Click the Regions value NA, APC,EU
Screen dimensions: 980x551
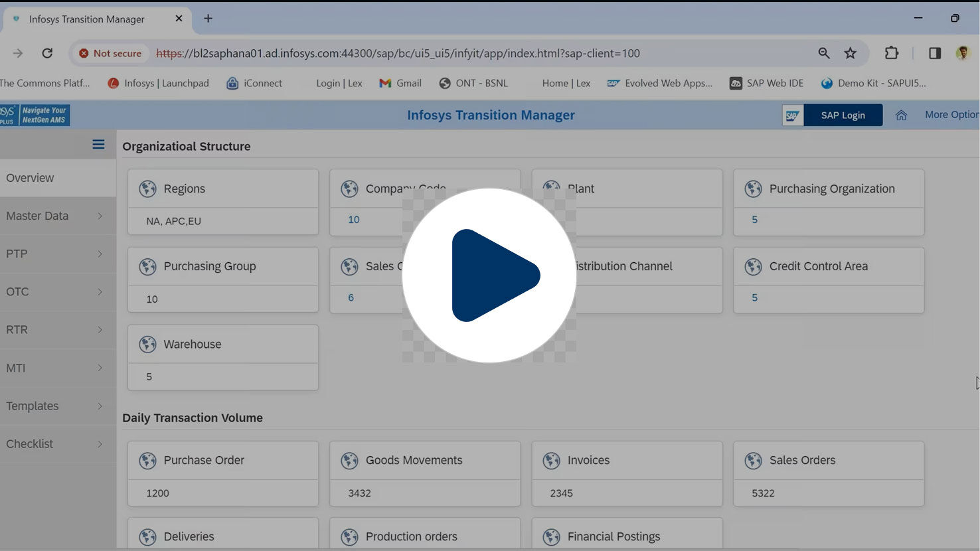(173, 221)
